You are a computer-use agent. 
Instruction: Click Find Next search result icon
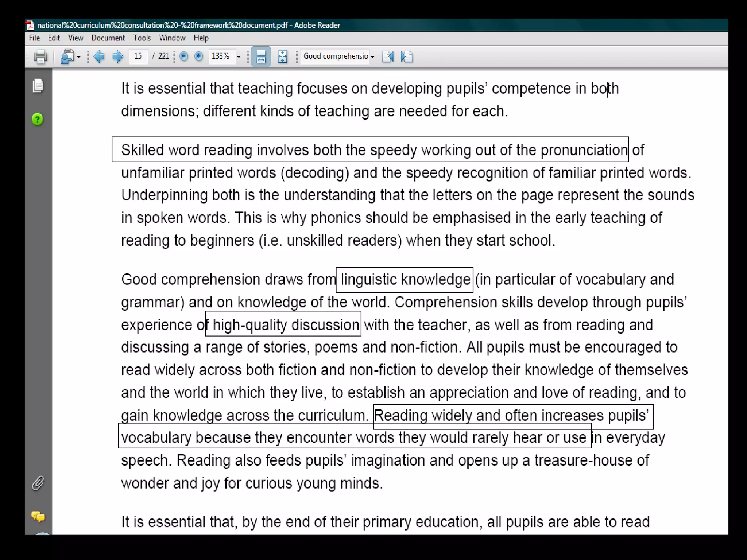click(x=406, y=57)
